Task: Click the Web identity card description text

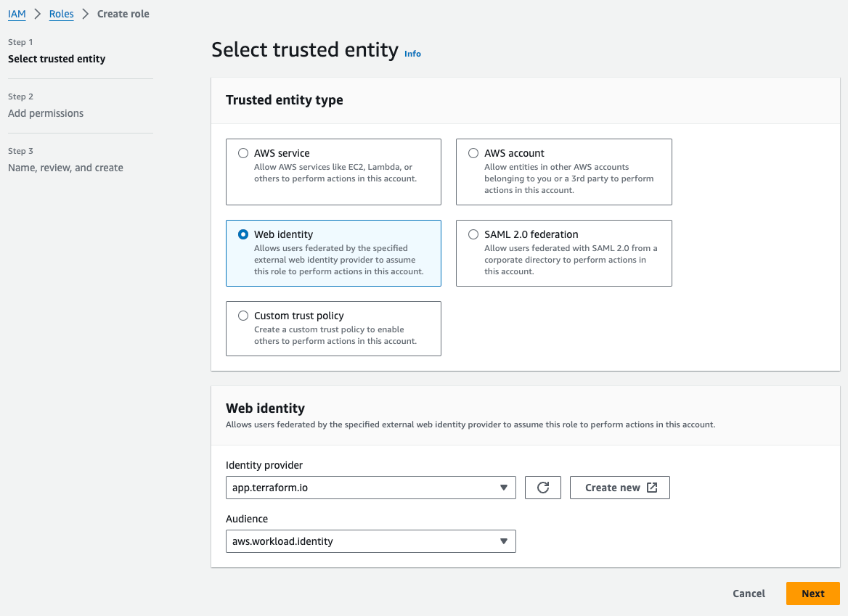Action: [x=339, y=259]
